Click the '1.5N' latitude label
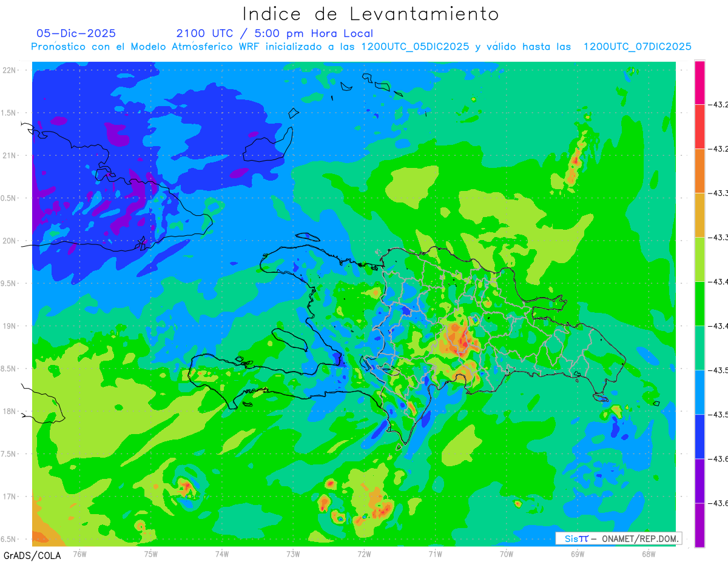Viewport: 728px width, 562px height. [9, 113]
